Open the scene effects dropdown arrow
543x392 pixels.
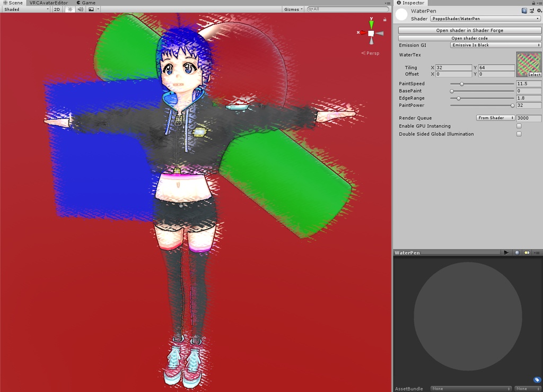(98, 10)
